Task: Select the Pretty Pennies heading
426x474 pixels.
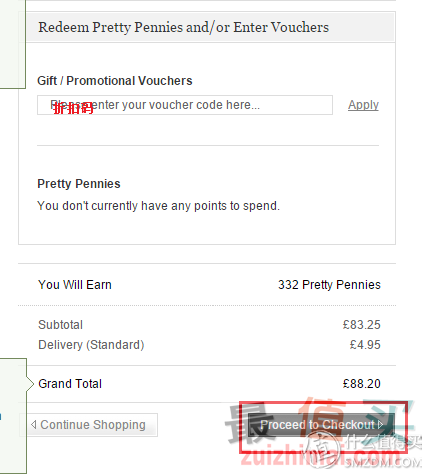Action: point(79,184)
